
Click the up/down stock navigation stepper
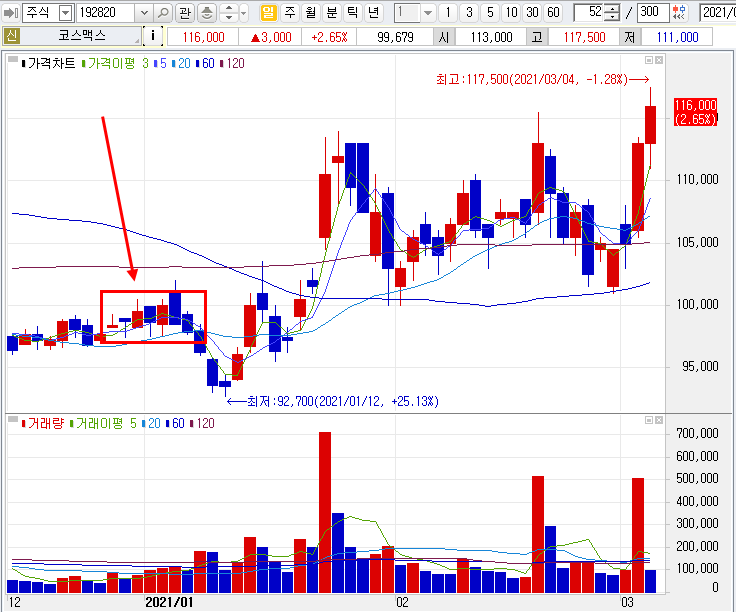[229, 13]
